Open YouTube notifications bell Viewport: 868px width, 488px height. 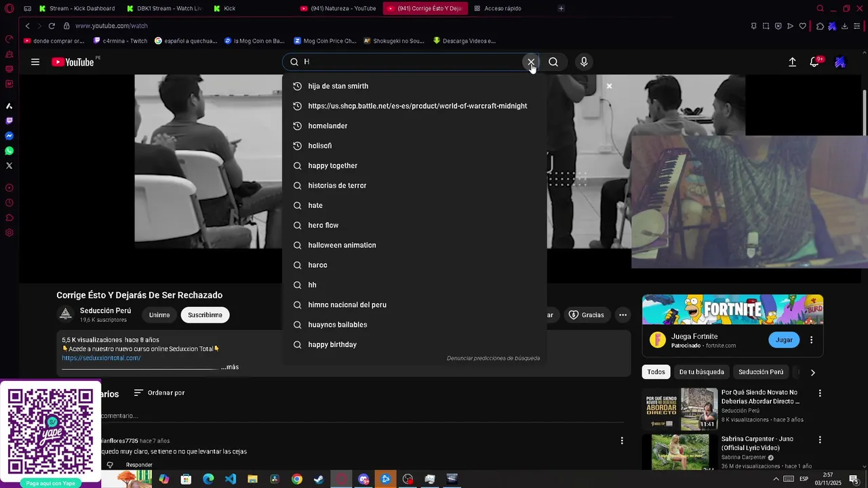coord(815,62)
